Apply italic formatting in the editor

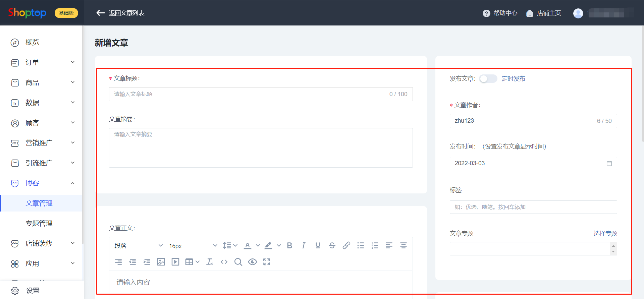point(304,245)
